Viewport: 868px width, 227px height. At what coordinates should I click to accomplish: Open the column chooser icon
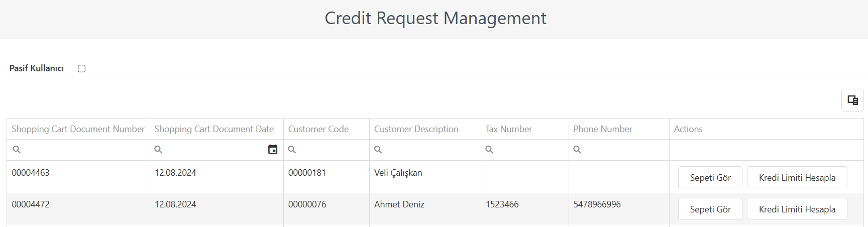pyautogui.click(x=852, y=100)
